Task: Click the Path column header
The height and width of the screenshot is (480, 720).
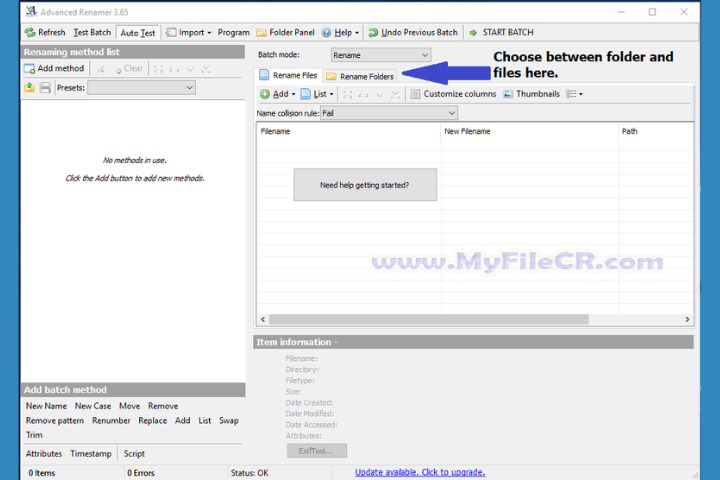Action: [x=656, y=131]
